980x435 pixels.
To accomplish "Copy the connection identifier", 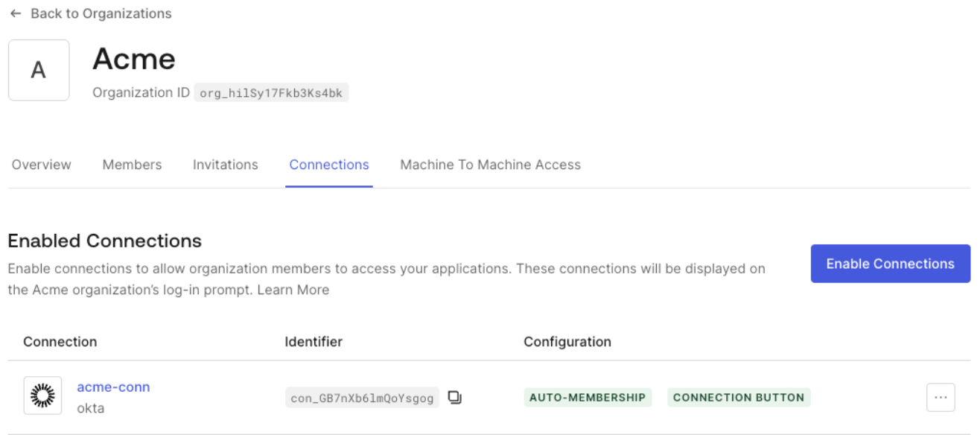I will click(x=455, y=398).
